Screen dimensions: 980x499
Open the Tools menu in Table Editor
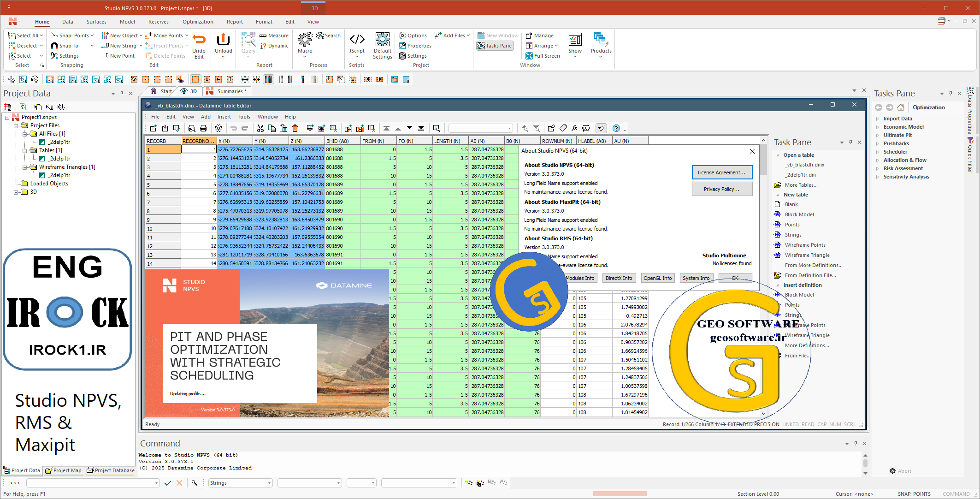coord(244,117)
